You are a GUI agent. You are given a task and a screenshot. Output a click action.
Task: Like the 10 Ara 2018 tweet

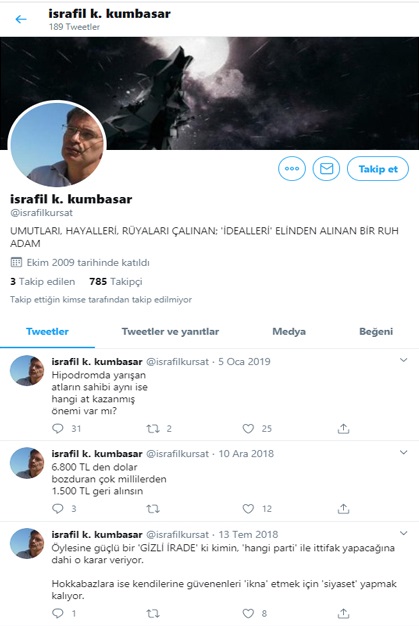[248, 508]
